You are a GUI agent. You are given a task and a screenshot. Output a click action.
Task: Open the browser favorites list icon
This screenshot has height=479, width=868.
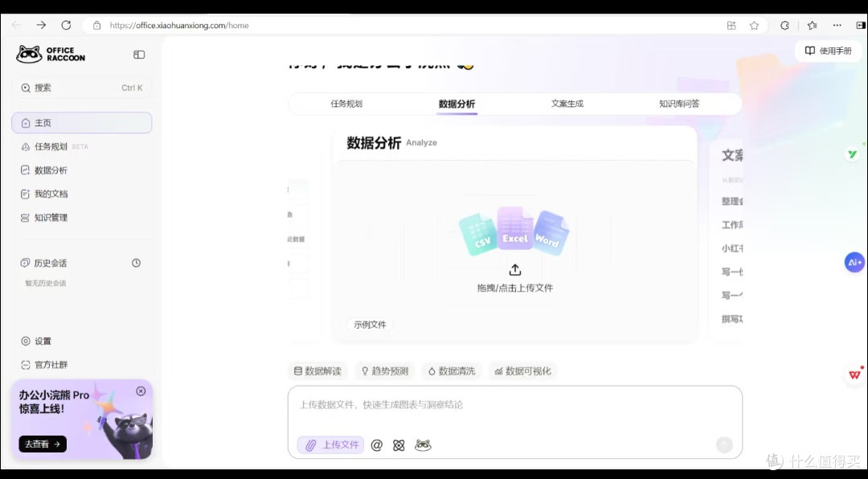[x=812, y=26]
